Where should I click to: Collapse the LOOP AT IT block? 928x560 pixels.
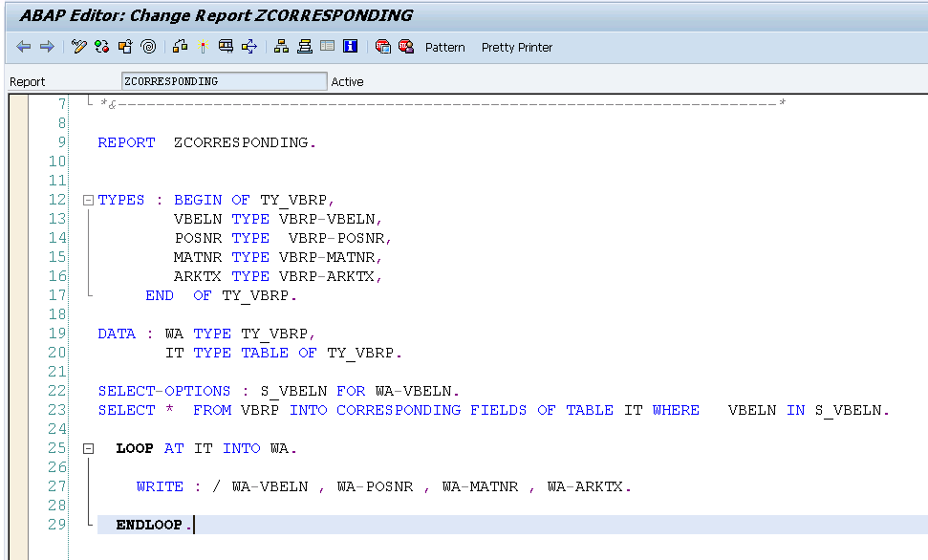(87, 447)
